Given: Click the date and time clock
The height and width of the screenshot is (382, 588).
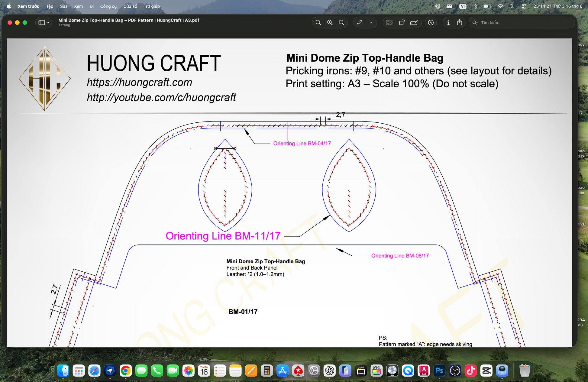Looking at the screenshot, I should (x=558, y=6).
